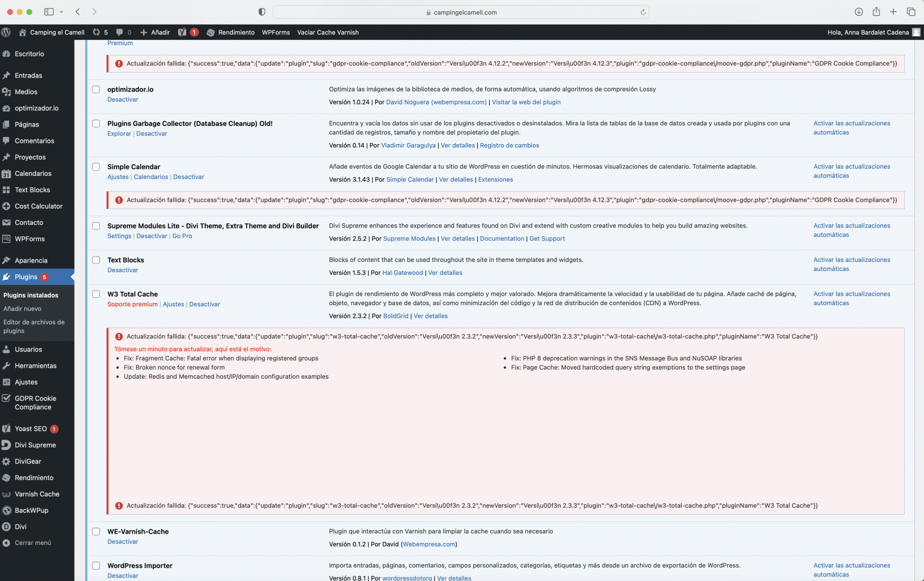Click the updates counter icon showing 5

100,32
